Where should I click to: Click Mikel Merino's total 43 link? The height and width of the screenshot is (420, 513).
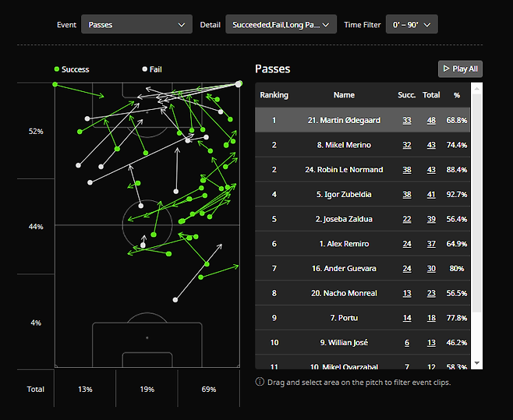tap(430, 145)
